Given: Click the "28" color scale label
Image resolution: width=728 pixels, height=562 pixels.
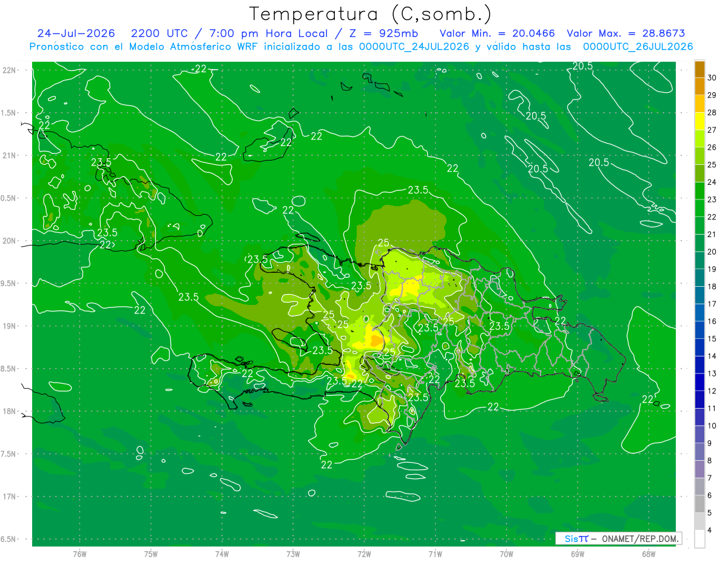Looking at the screenshot, I should pos(712,113).
